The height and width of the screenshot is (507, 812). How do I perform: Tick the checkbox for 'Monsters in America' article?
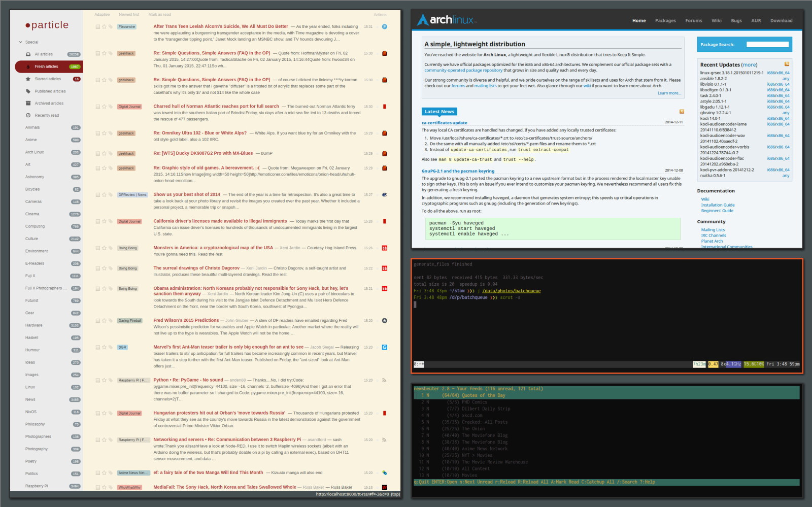[x=98, y=248]
